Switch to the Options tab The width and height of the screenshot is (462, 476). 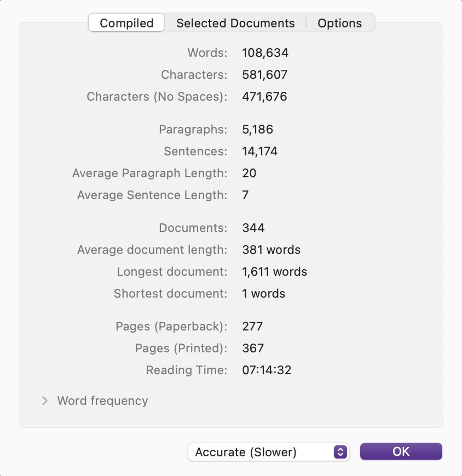(x=339, y=23)
